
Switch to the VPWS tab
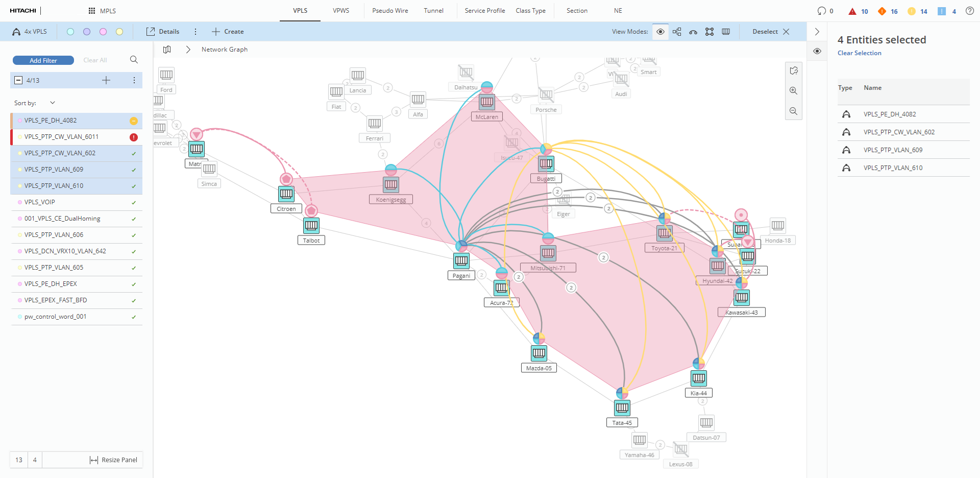[341, 11]
